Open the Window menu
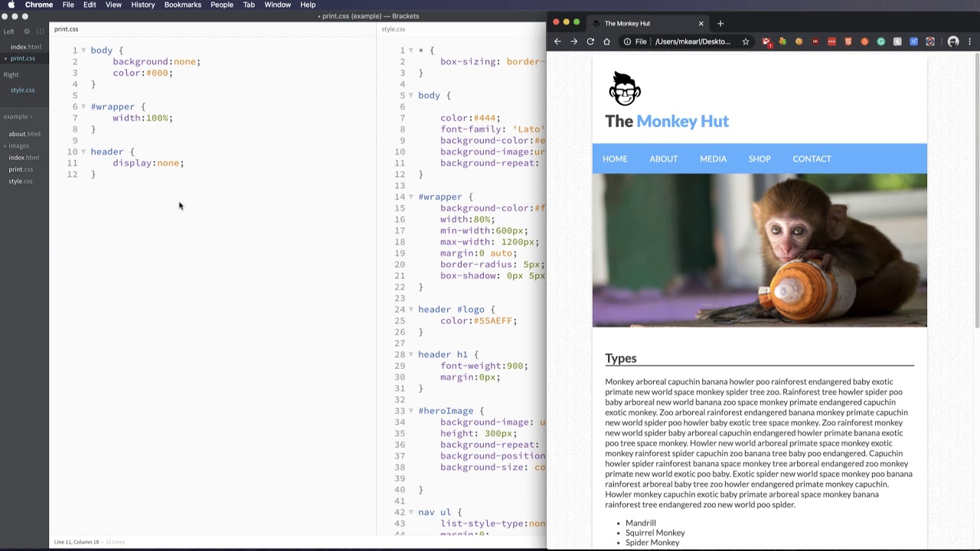980x551 pixels. point(277,5)
